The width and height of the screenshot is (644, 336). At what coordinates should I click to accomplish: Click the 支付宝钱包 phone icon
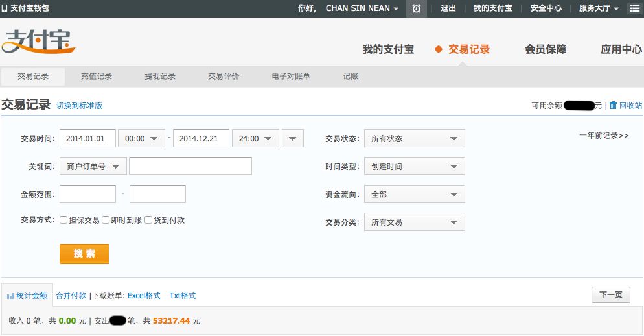pyautogui.click(x=5, y=8)
